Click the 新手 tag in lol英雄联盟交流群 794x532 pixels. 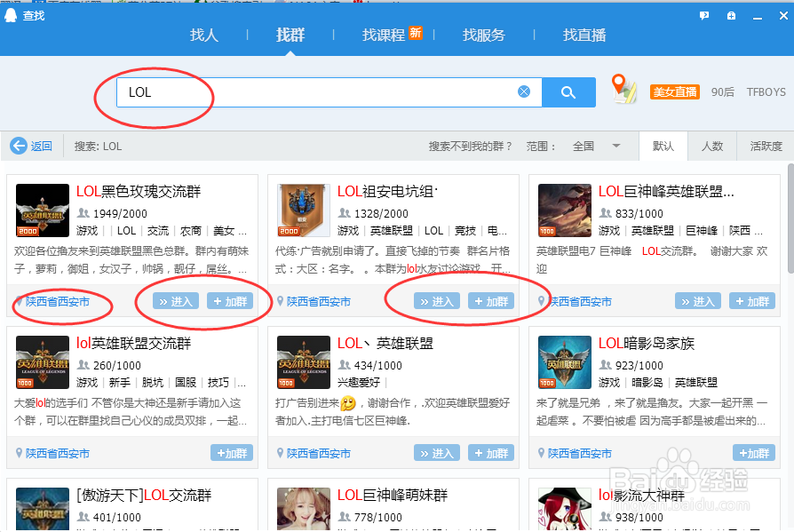pos(120,383)
